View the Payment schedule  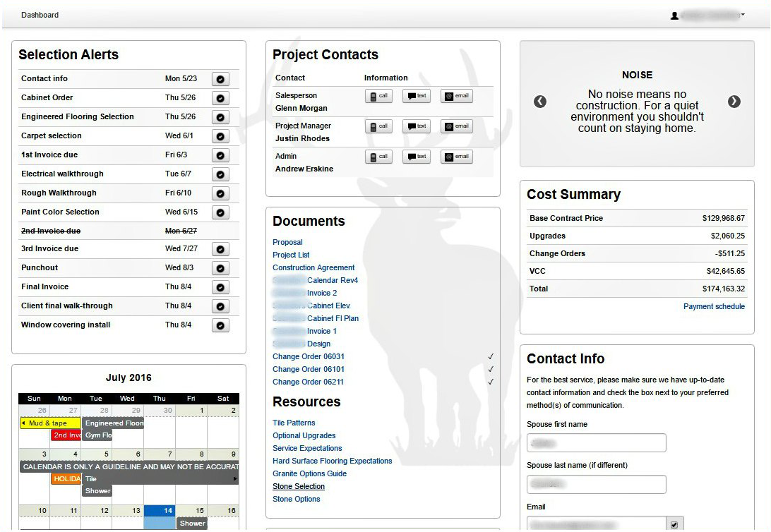(714, 306)
